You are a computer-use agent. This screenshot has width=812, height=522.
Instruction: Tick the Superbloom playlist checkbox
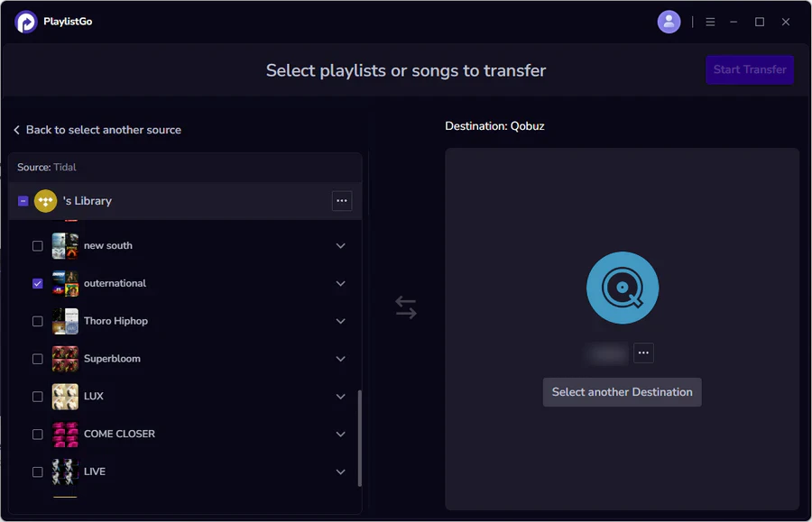point(37,359)
